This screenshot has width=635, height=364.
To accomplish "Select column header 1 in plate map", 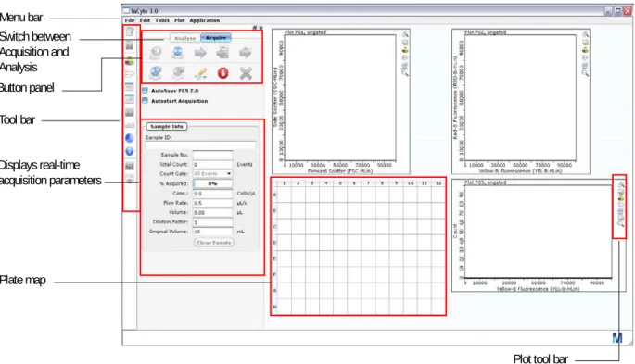I will [x=285, y=183].
